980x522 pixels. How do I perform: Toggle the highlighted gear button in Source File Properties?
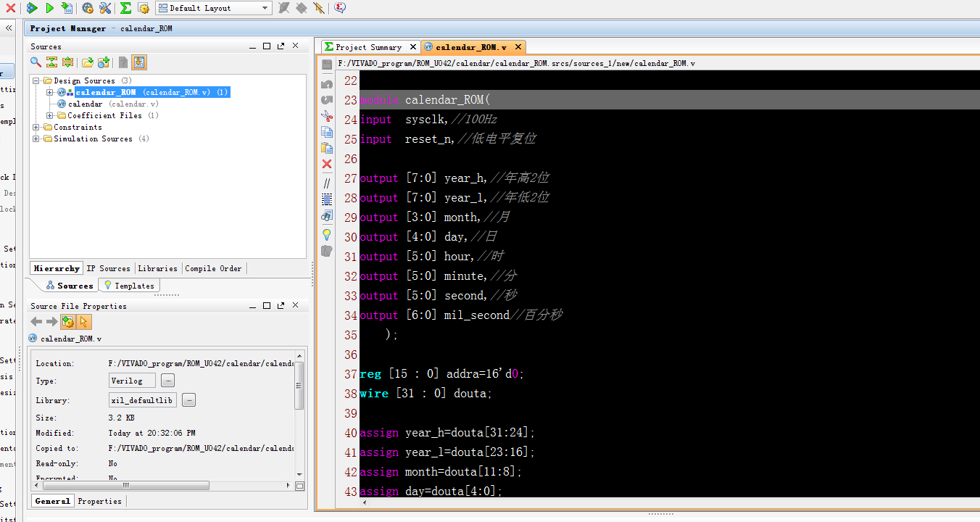[67, 322]
